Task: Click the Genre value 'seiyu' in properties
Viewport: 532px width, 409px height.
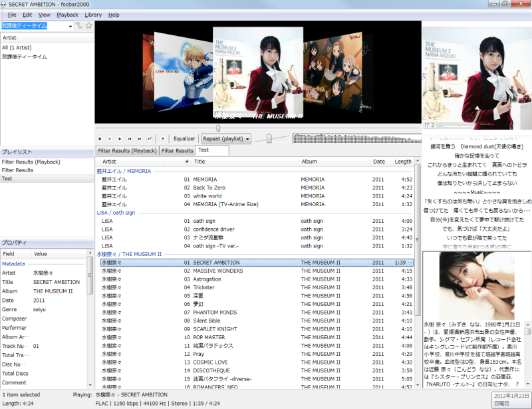Action: (x=39, y=309)
